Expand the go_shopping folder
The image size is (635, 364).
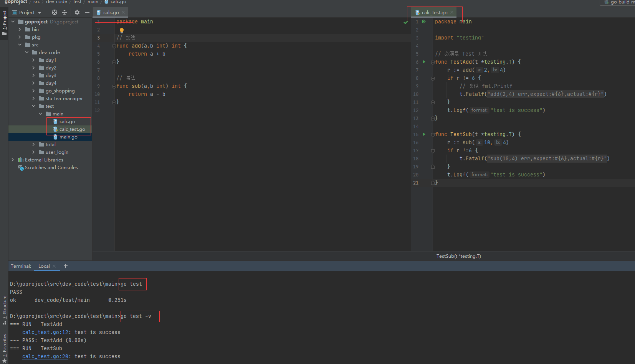click(x=34, y=91)
